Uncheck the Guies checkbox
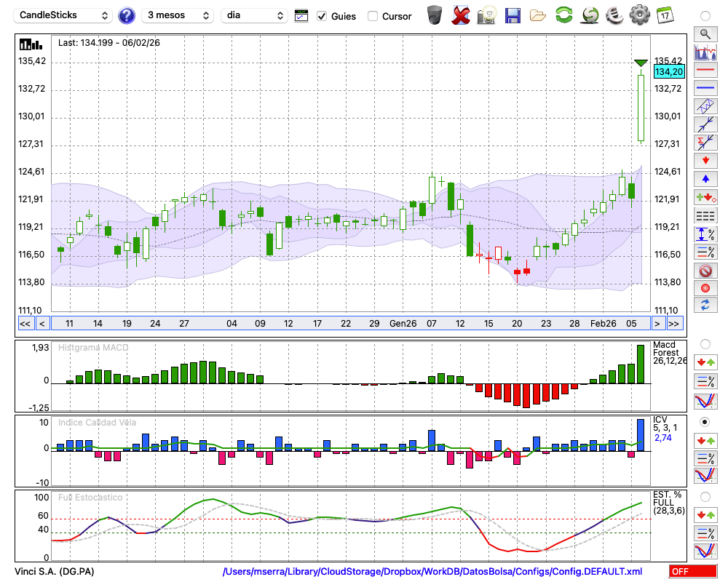Image resolution: width=728 pixels, height=582 pixels. 323,16
